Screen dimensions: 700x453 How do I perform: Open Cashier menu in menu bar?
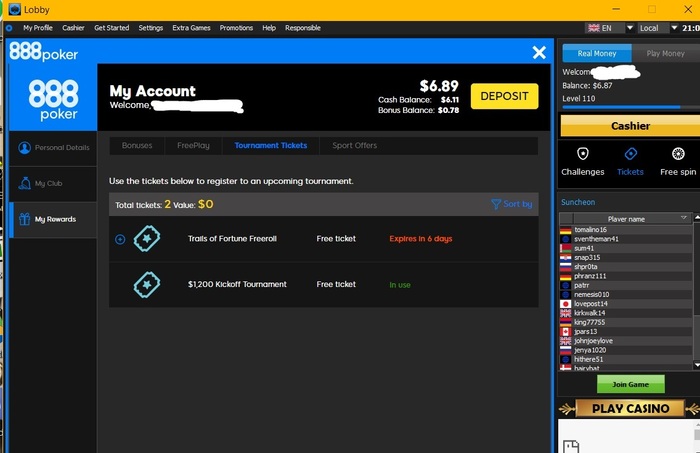[x=73, y=28]
